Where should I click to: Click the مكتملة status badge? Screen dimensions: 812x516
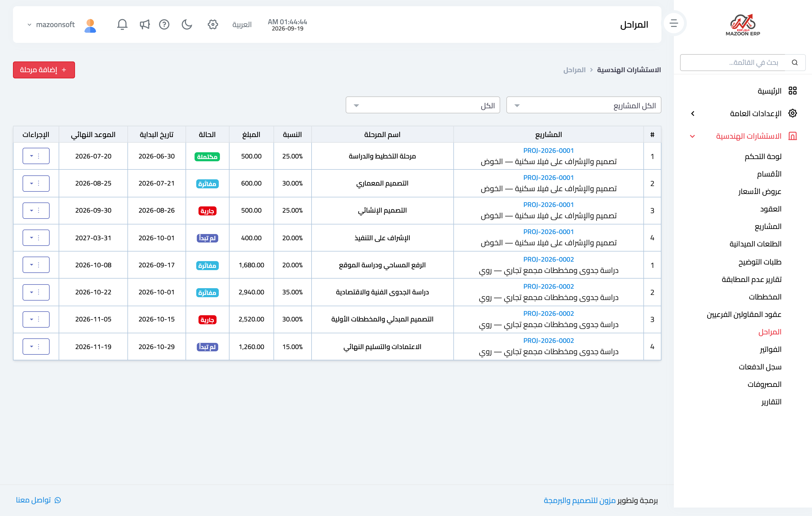coord(207,156)
